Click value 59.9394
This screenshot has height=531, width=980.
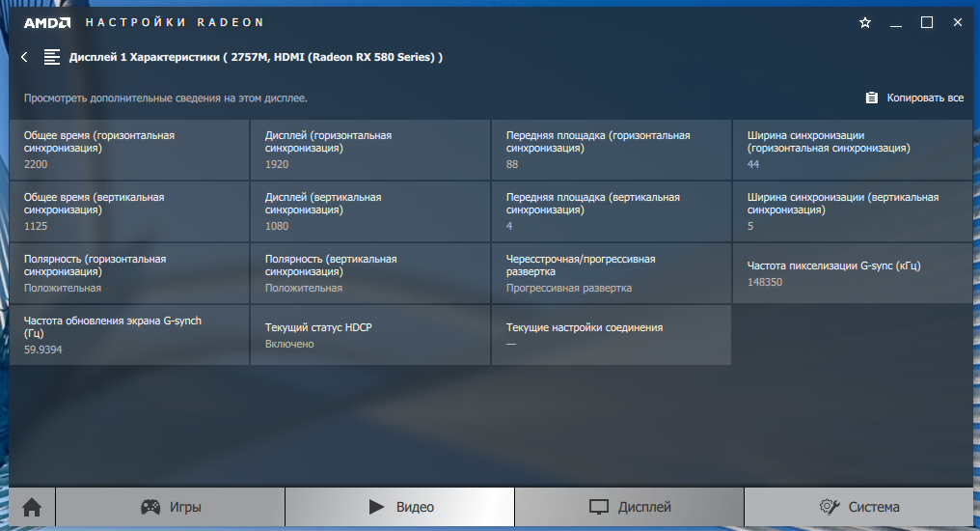coord(43,349)
